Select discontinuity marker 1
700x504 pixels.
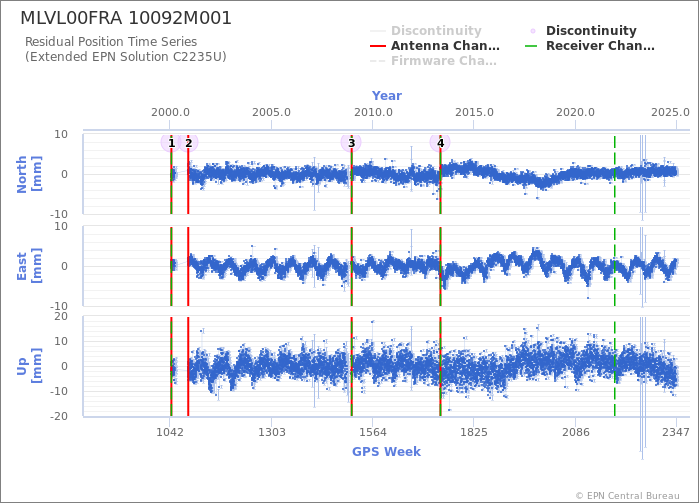pyautogui.click(x=171, y=143)
